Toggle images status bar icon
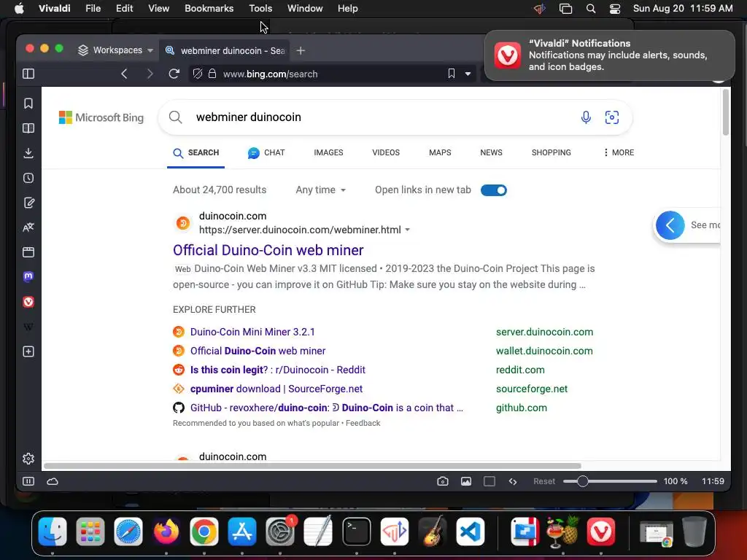747x560 pixels. click(466, 481)
